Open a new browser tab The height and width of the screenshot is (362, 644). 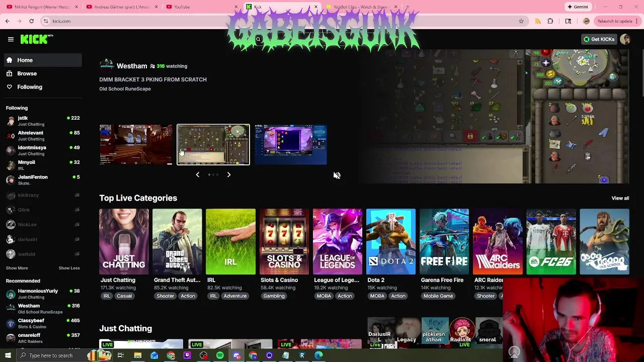[408, 7]
